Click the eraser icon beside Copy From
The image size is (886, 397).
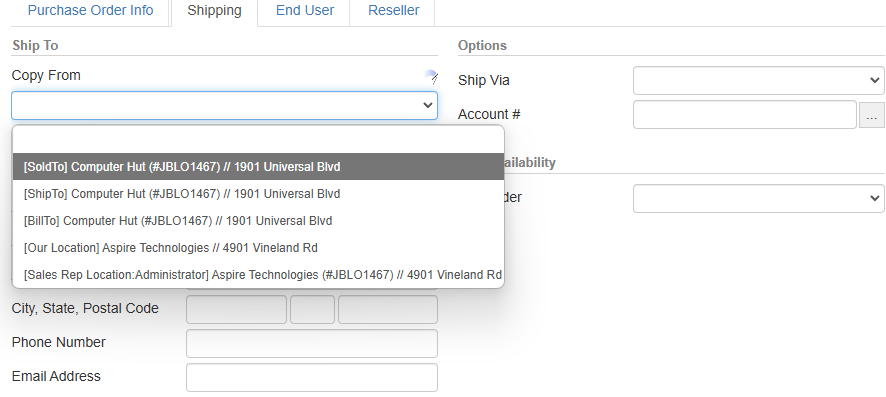click(x=431, y=77)
